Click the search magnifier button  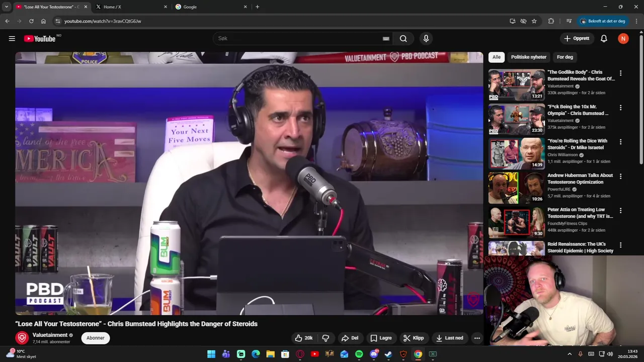[x=403, y=39]
